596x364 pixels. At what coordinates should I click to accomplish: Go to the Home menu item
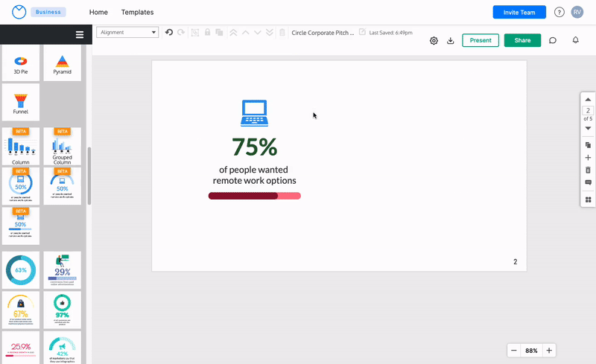[98, 13]
